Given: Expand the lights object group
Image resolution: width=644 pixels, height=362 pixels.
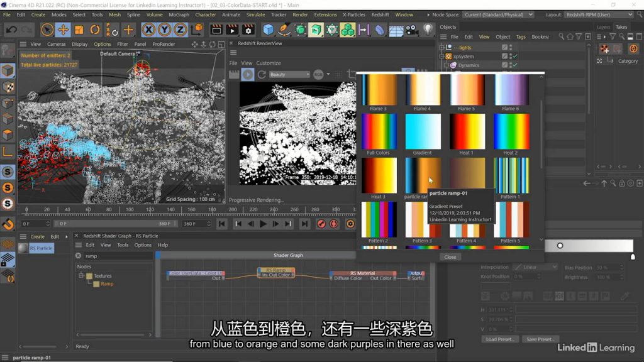Looking at the screenshot, I should pyautogui.click(x=442, y=48).
